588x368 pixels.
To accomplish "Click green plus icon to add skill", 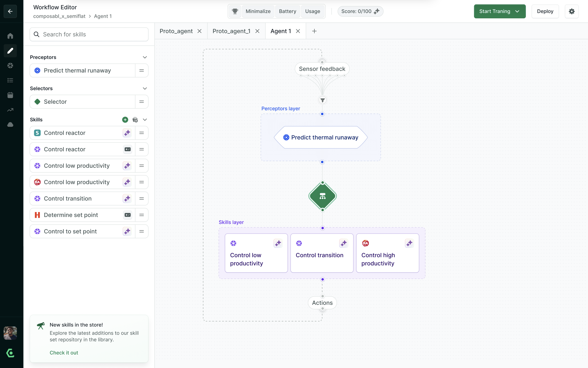I will coord(125,120).
